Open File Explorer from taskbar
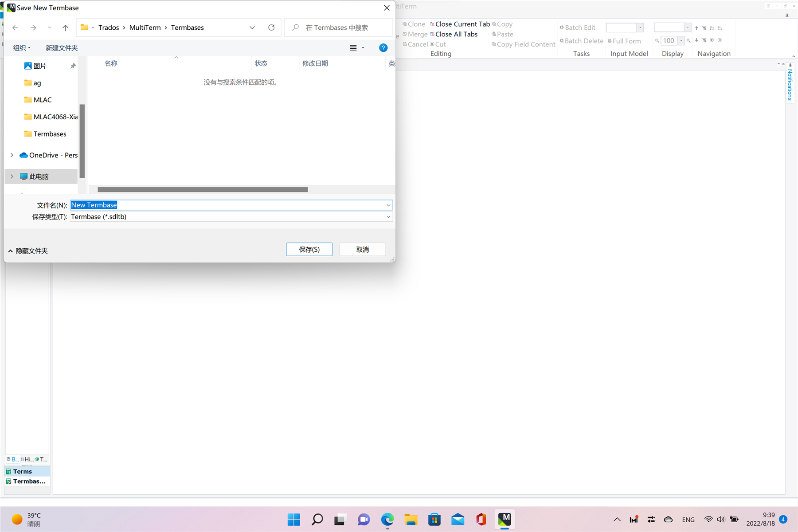Screen dimensions: 798x532 [411, 520]
